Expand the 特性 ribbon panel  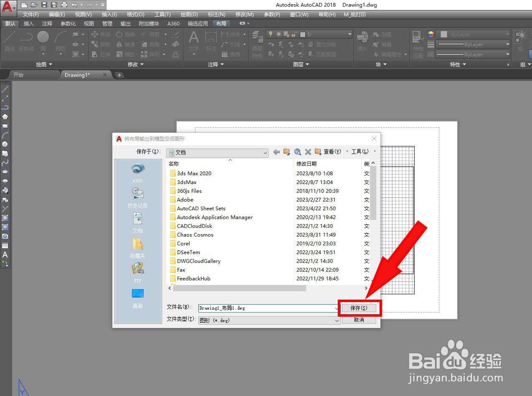(x=458, y=64)
